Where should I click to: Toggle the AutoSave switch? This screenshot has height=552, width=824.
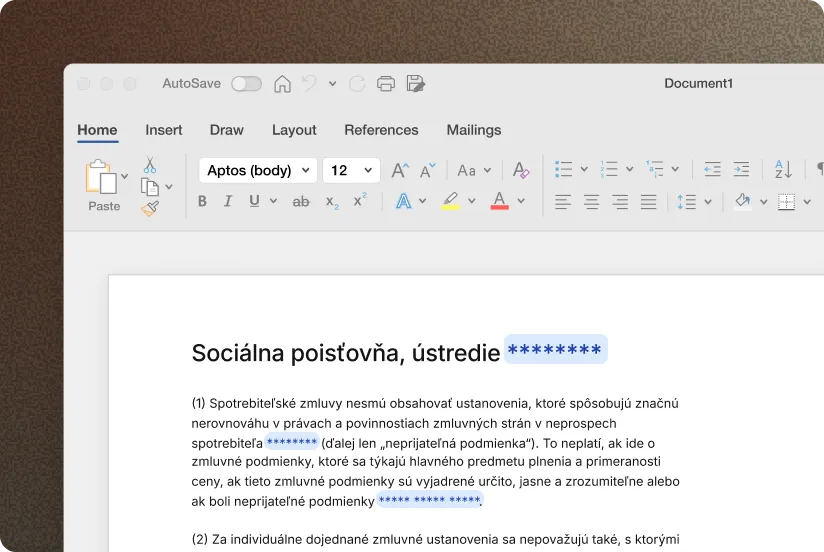click(x=246, y=84)
